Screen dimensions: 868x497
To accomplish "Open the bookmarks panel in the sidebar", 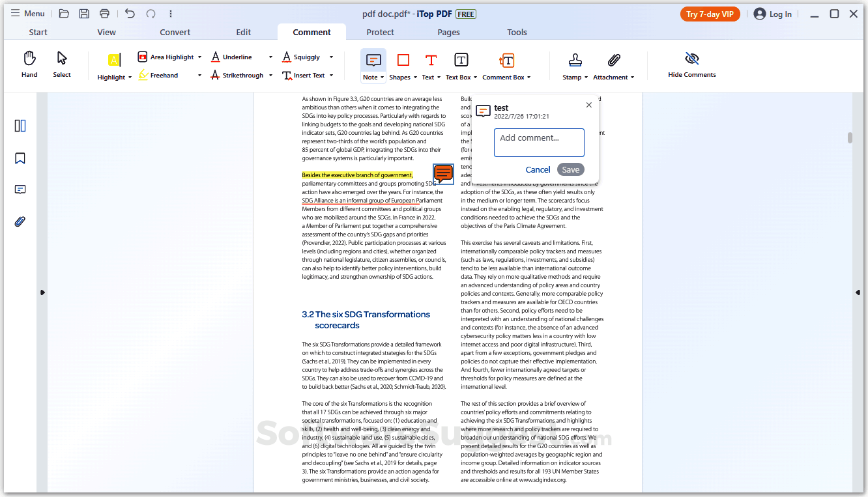I will (x=20, y=158).
